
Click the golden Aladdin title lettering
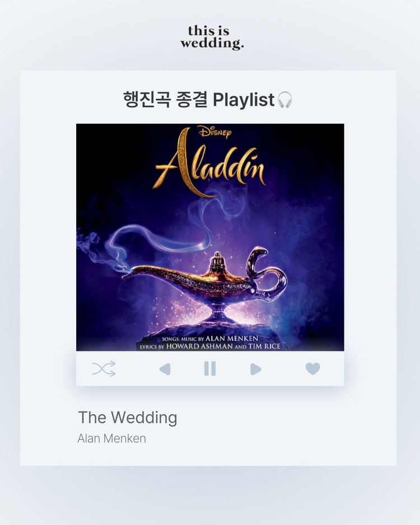[x=209, y=163]
